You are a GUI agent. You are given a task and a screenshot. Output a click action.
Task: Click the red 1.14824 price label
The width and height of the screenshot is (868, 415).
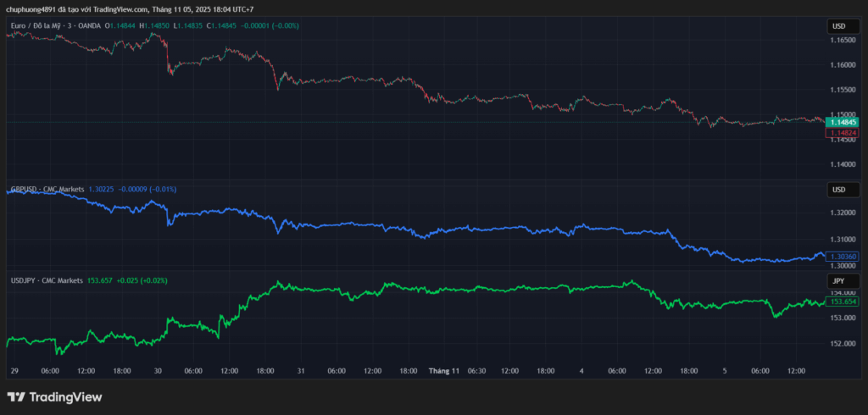(844, 133)
